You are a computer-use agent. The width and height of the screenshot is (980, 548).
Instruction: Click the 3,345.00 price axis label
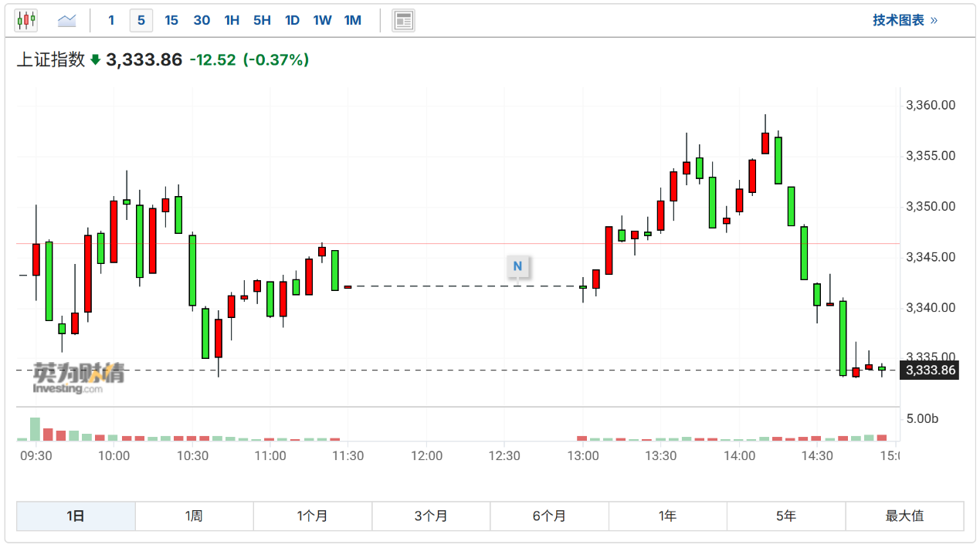point(931,257)
